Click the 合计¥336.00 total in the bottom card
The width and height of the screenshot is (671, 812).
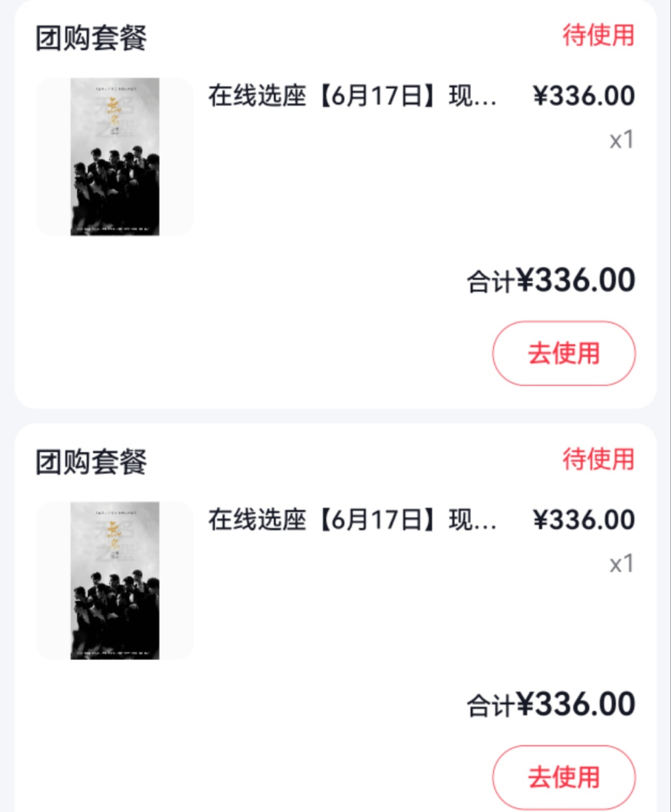(551, 705)
